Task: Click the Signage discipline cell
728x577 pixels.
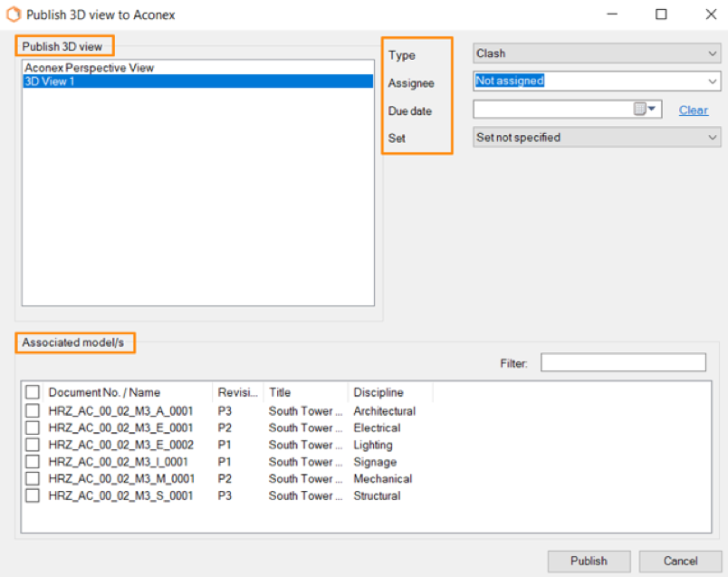Action: [375, 462]
